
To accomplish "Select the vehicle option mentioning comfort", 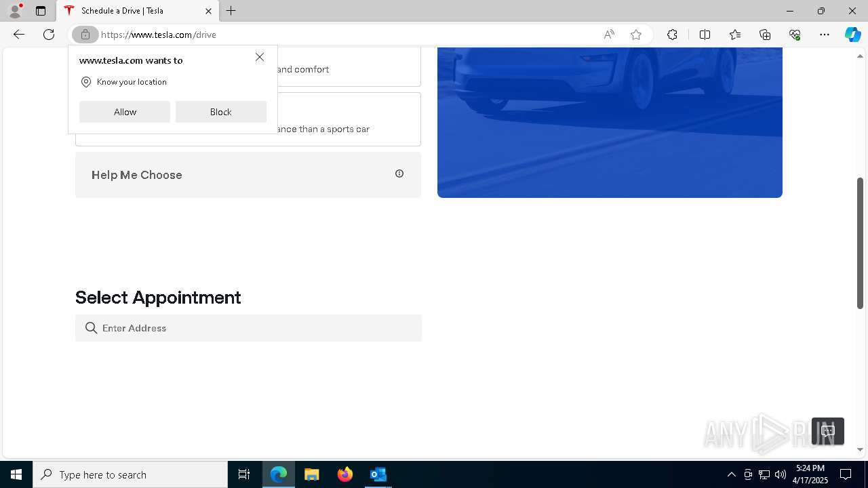I will [248, 67].
